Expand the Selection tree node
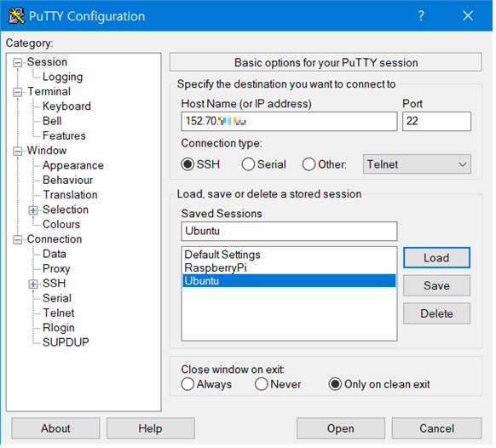This screenshot has width=496, height=448. click(x=33, y=211)
